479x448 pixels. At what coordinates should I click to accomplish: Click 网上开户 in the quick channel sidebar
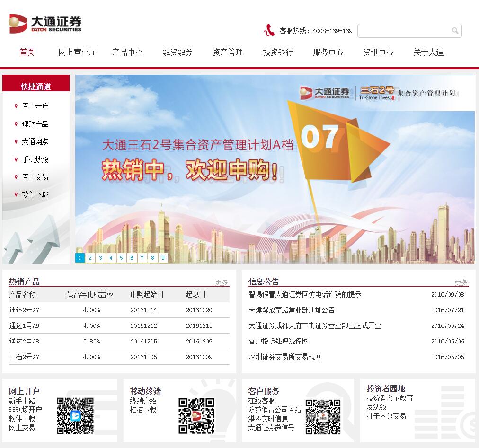[35, 106]
